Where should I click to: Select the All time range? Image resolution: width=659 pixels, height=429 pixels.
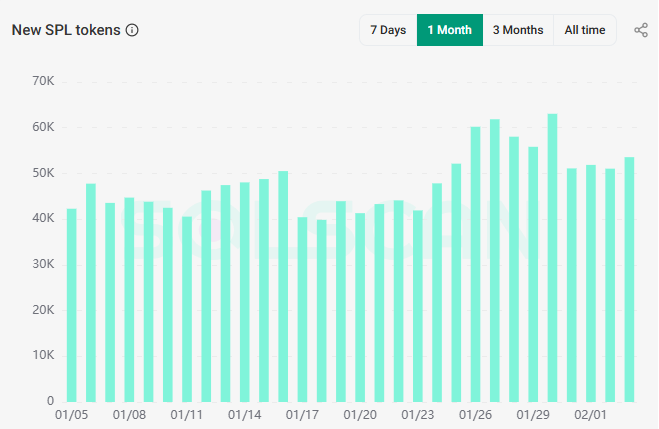point(584,30)
